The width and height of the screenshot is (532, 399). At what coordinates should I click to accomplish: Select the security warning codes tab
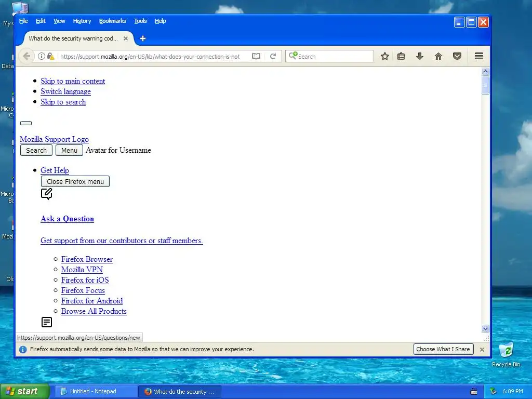[73, 38]
